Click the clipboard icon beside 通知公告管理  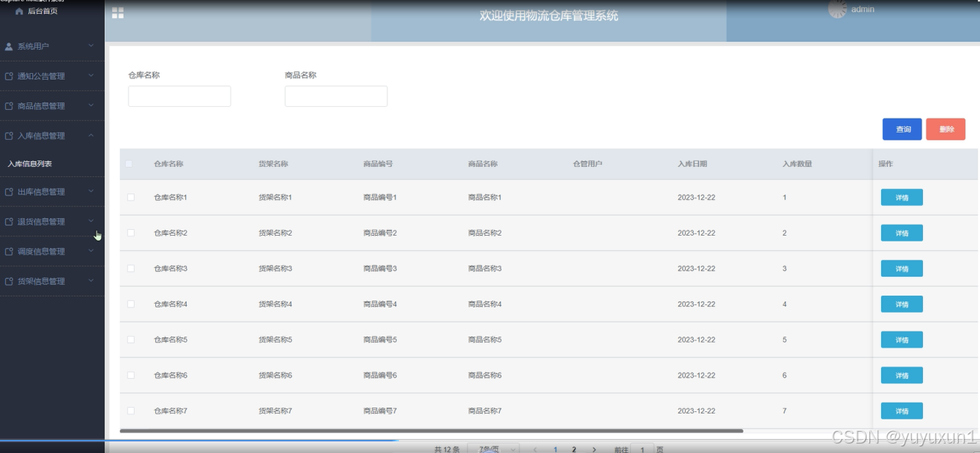click(7, 75)
